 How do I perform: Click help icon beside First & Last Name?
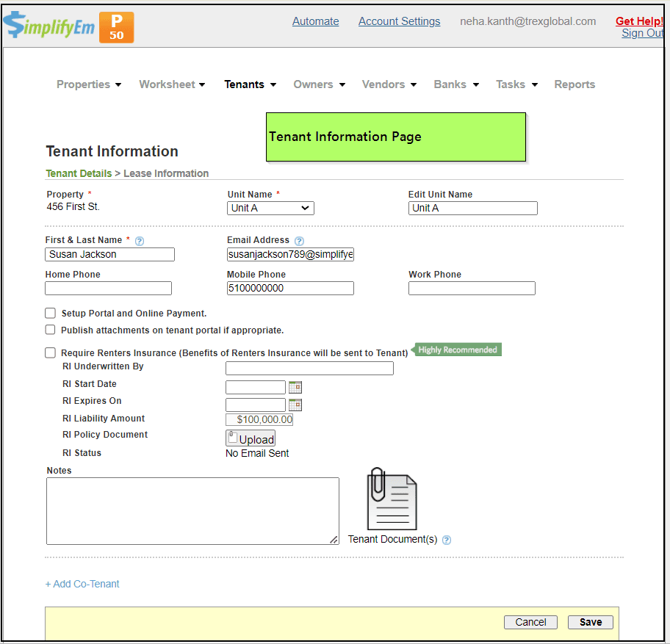[x=140, y=241]
